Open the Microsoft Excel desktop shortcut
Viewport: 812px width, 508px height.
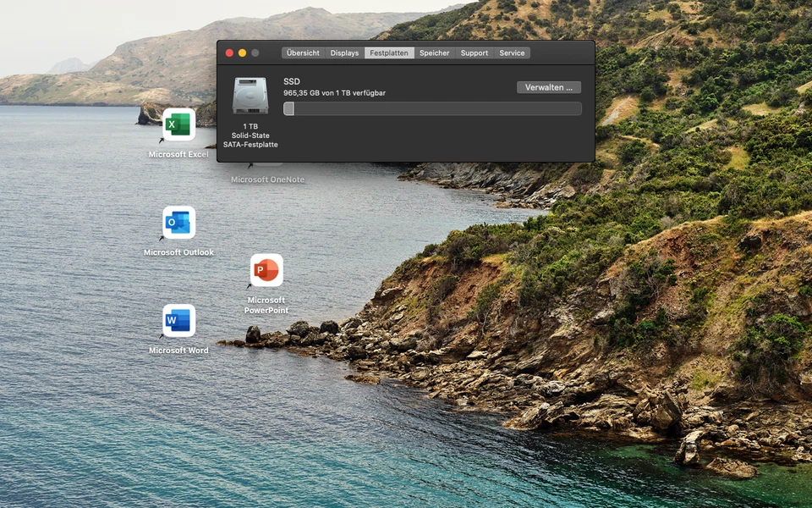(178, 125)
